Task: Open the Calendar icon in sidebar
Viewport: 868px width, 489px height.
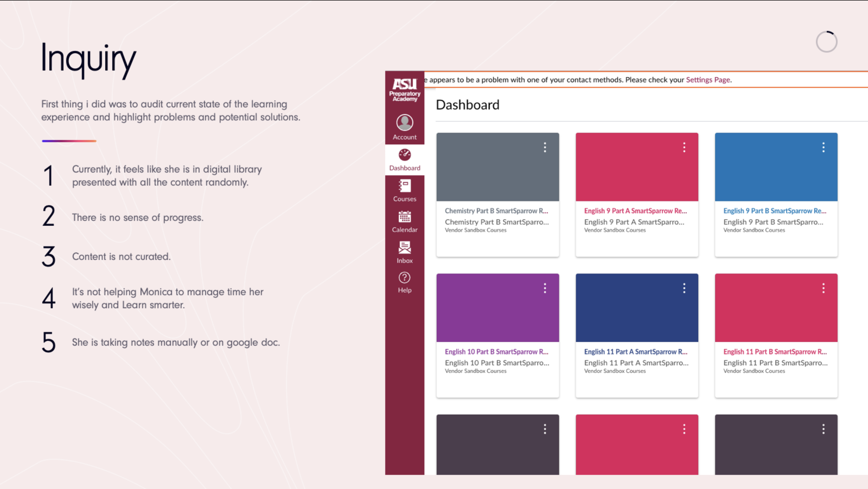Action: 404,217
